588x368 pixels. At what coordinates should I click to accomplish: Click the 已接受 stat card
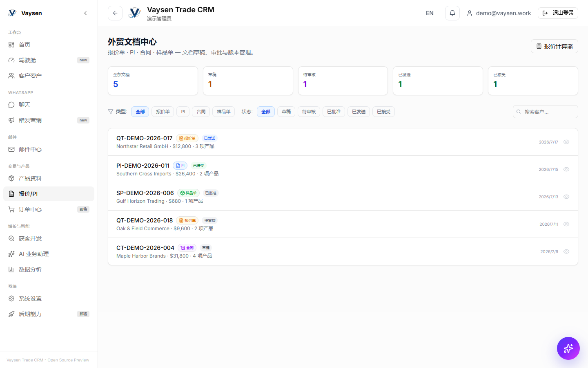coord(533,81)
